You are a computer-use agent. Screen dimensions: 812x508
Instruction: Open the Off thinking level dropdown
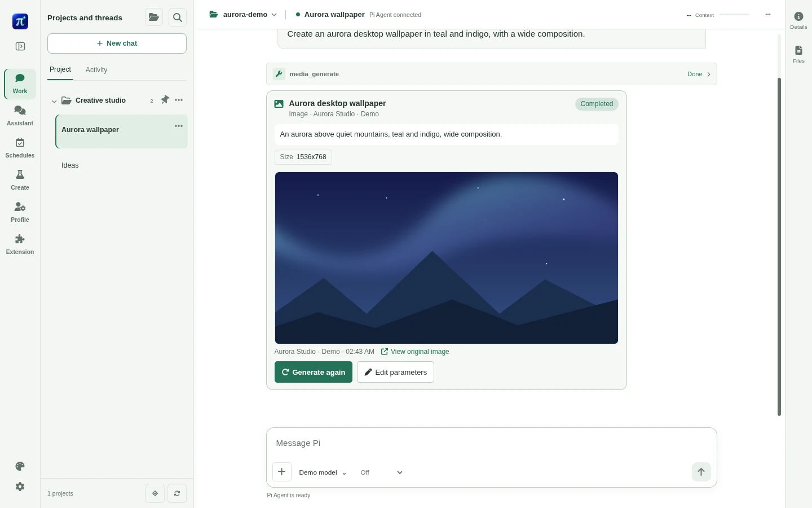382,472
